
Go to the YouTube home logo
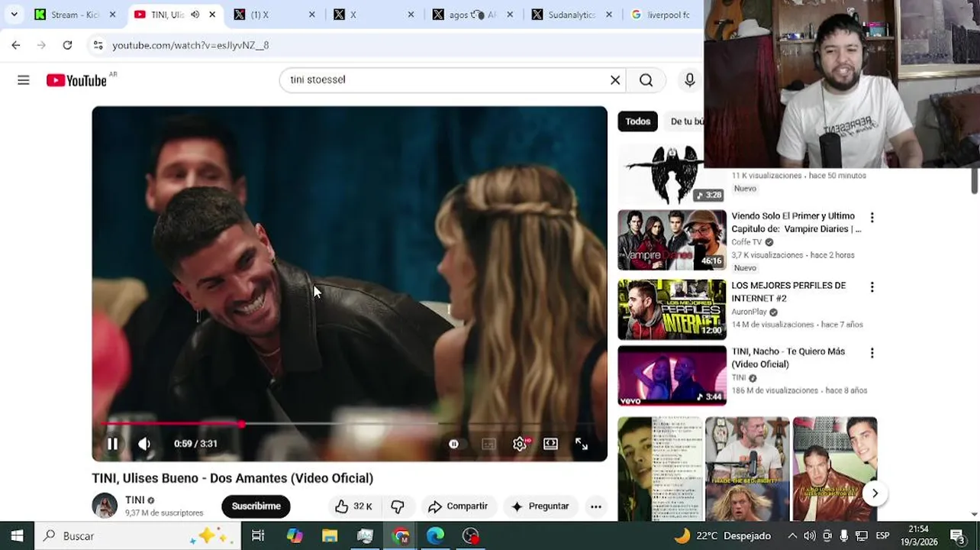(76, 80)
